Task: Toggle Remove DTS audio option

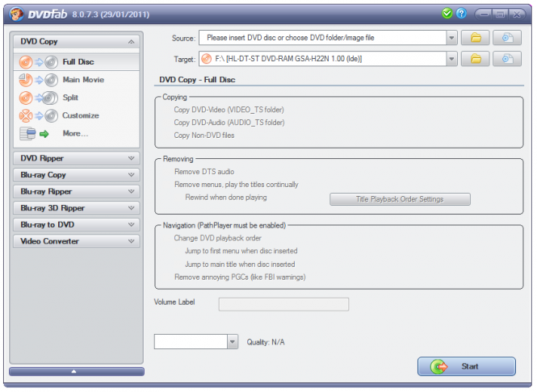Action: (204, 172)
